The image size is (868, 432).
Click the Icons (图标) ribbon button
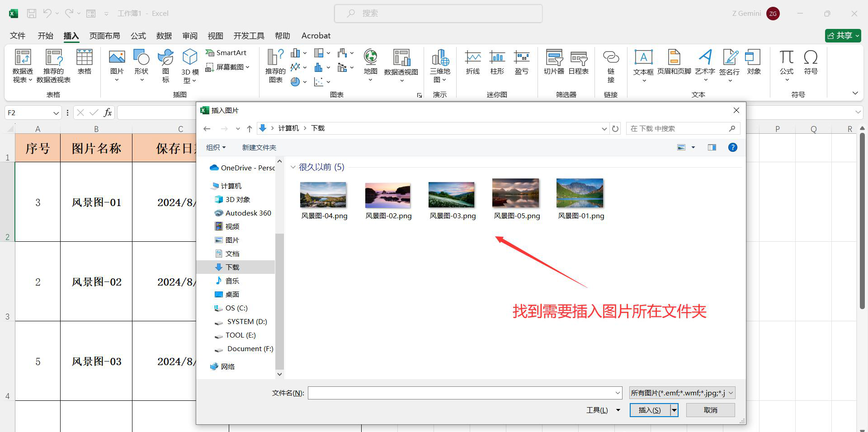click(166, 66)
